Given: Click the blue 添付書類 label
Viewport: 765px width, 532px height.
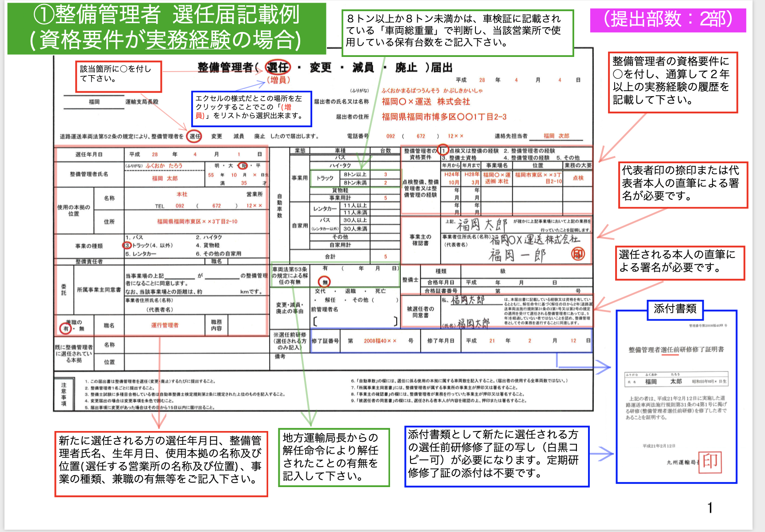Looking at the screenshot, I should tap(675, 310).
